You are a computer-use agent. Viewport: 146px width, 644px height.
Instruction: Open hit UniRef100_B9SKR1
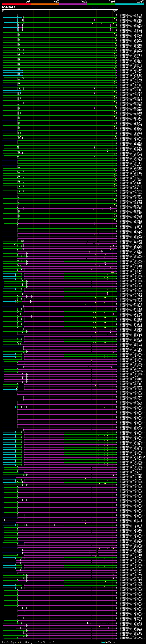pyautogui.click(x=131, y=20)
